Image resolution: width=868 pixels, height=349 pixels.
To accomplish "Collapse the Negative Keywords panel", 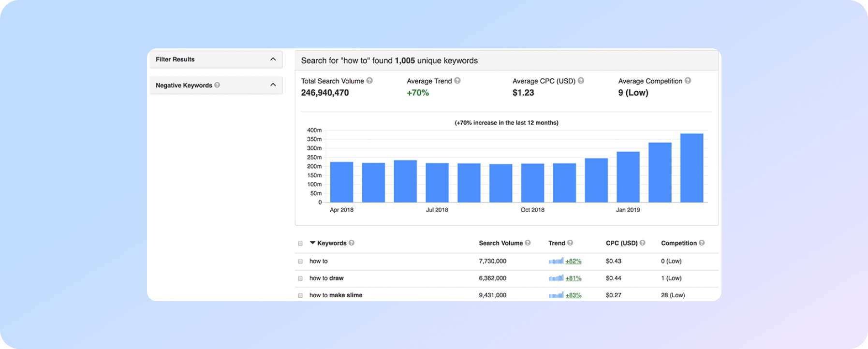I will [273, 85].
